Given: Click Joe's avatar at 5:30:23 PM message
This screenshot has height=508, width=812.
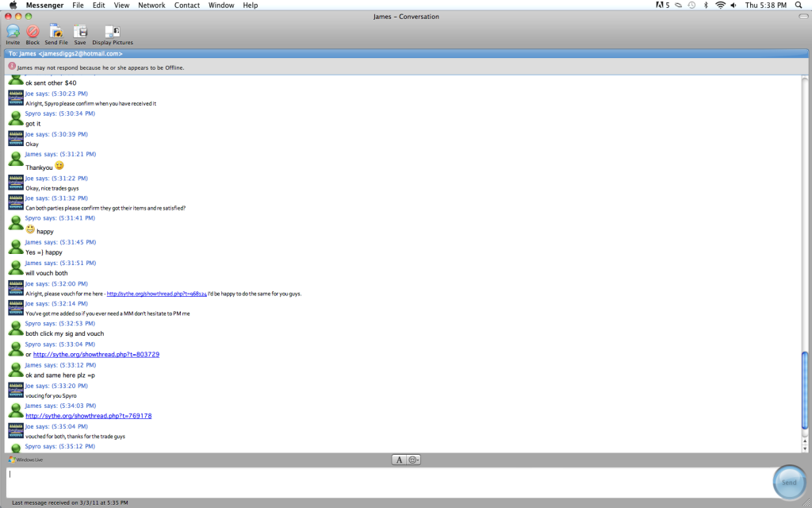Looking at the screenshot, I should pyautogui.click(x=16, y=98).
